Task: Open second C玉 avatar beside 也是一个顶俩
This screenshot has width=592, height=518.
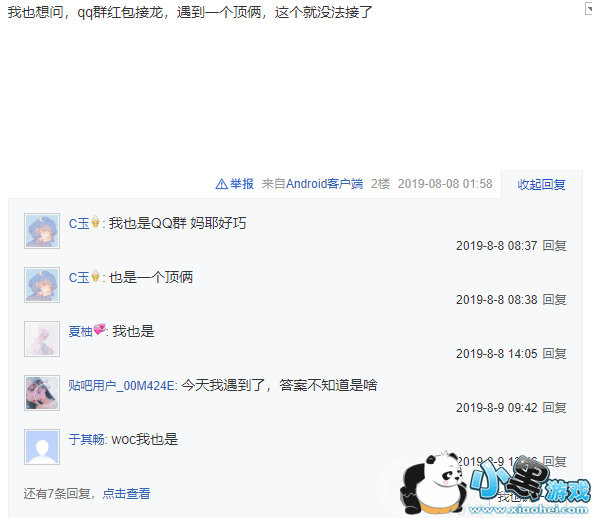Action: [42, 285]
